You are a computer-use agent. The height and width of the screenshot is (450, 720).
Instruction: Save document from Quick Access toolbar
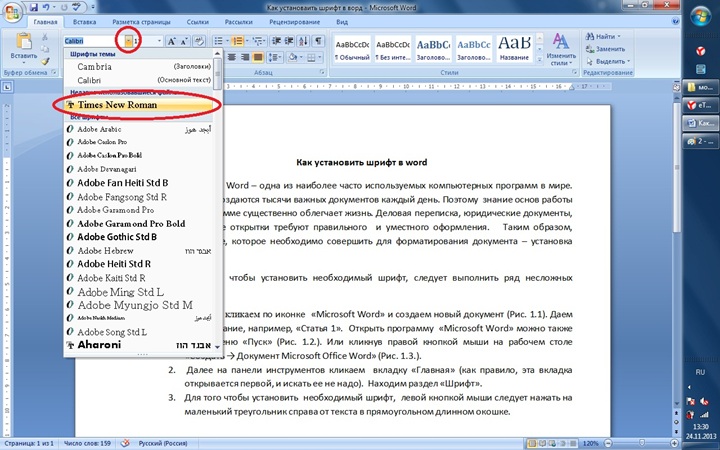click(34, 7)
